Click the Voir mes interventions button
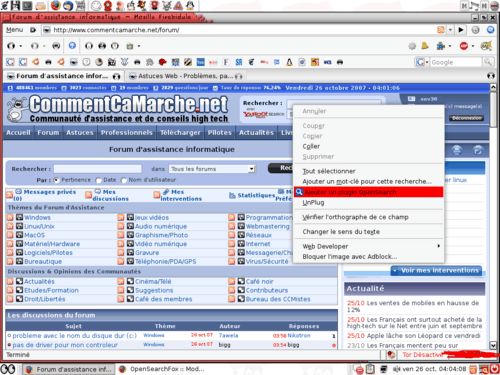Image resolution: width=500 pixels, height=375 pixels. [436, 270]
